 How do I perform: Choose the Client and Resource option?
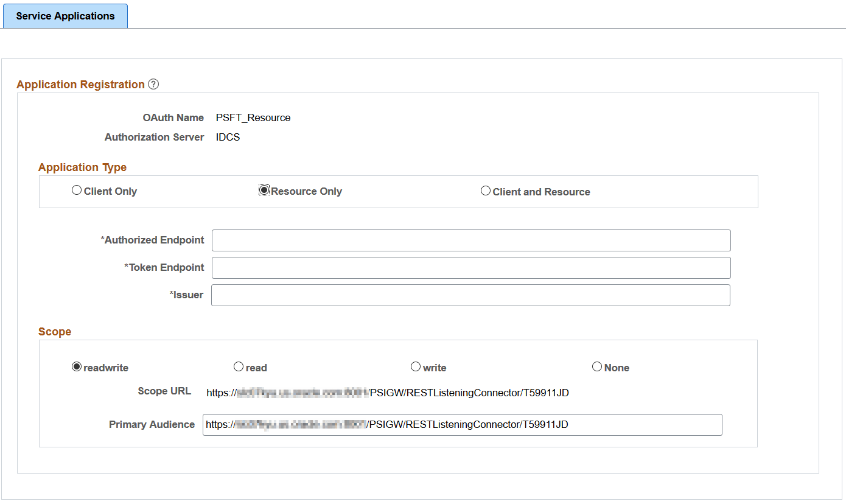tap(485, 190)
